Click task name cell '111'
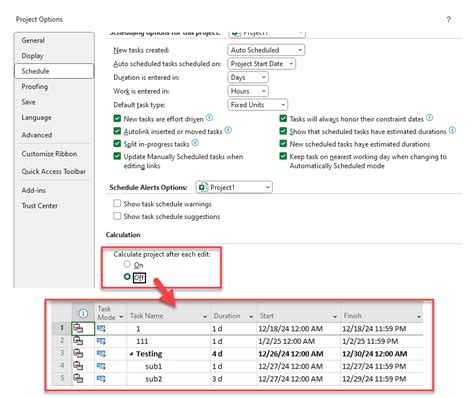The height and width of the screenshot is (398, 474). (168, 341)
